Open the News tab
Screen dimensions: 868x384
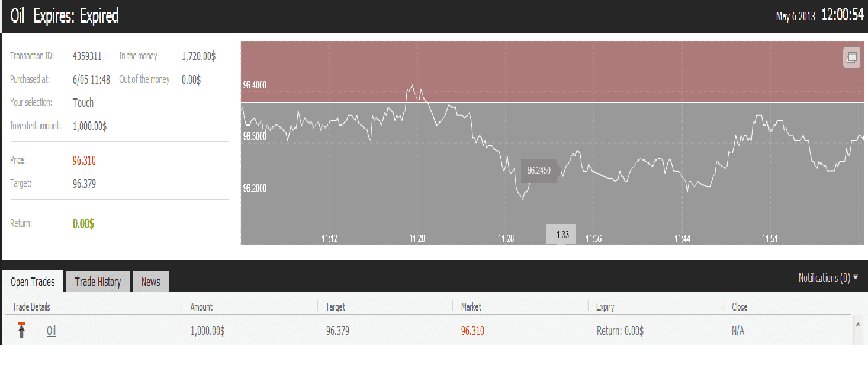tap(150, 282)
